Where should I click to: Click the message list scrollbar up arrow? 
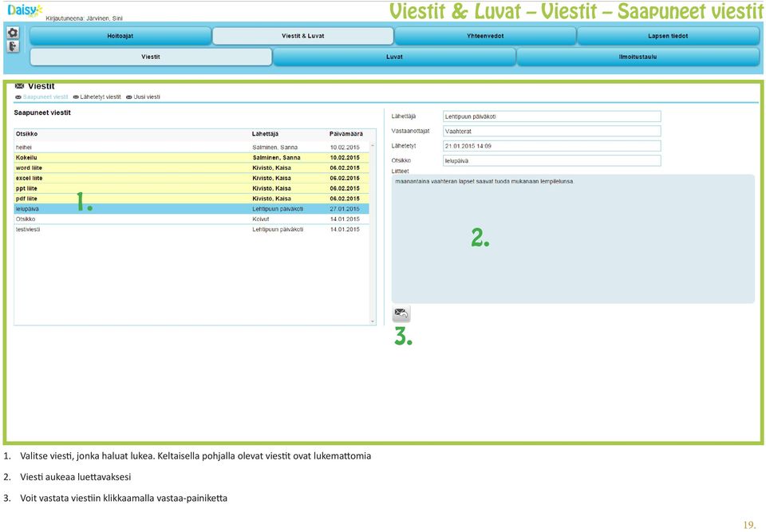pos(373,146)
